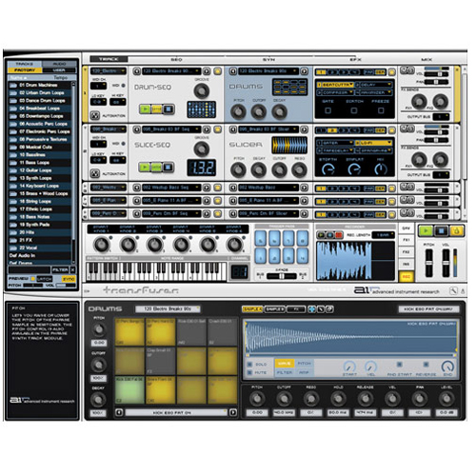Select the Factory library tab
Screen dimensions: 476x476
point(25,70)
